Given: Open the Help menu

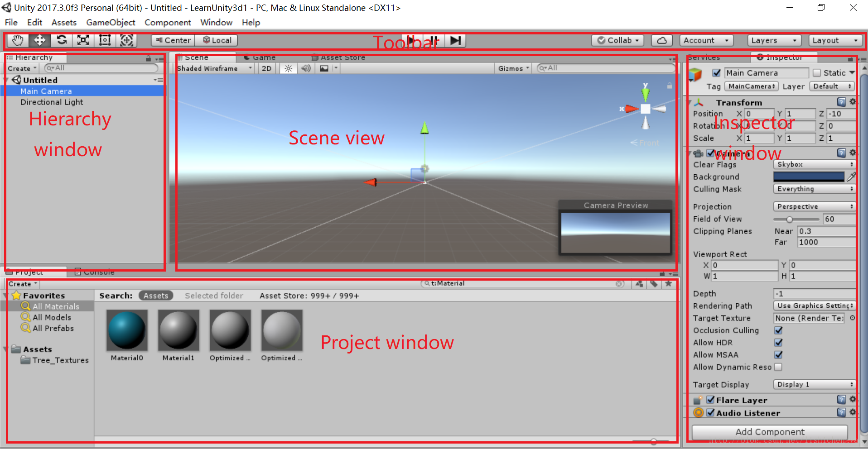Looking at the screenshot, I should [x=251, y=22].
